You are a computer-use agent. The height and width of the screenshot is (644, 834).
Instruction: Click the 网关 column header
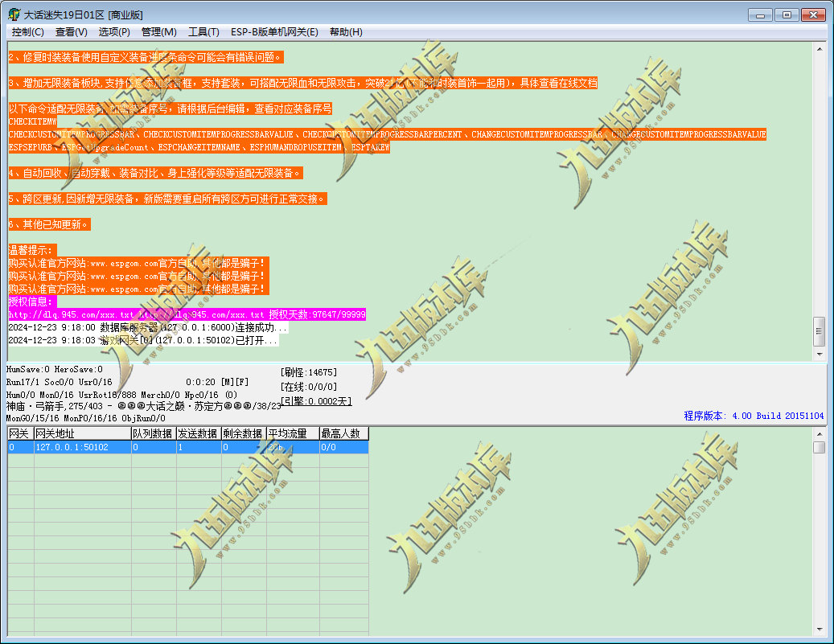coord(21,433)
